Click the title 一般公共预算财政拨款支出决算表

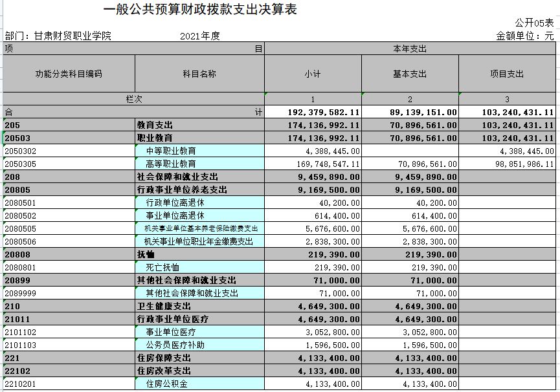(200, 10)
